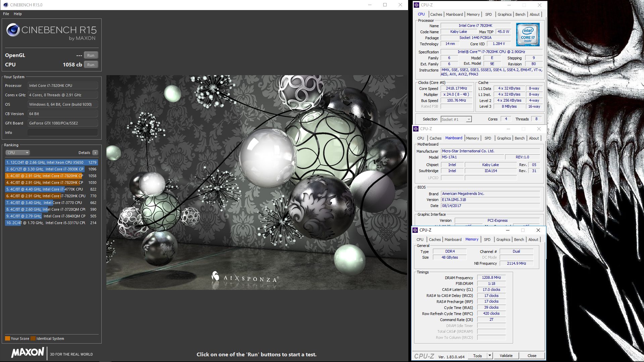Select CPU tab in CPU-Z Mainboard window
Viewport: 644px width, 362px height.
pyautogui.click(x=420, y=138)
